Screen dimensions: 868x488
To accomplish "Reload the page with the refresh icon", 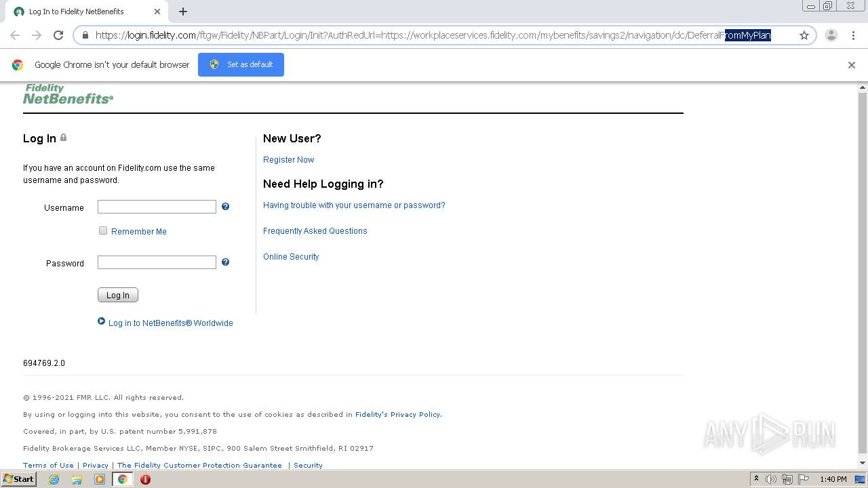I will pyautogui.click(x=58, y=35).
